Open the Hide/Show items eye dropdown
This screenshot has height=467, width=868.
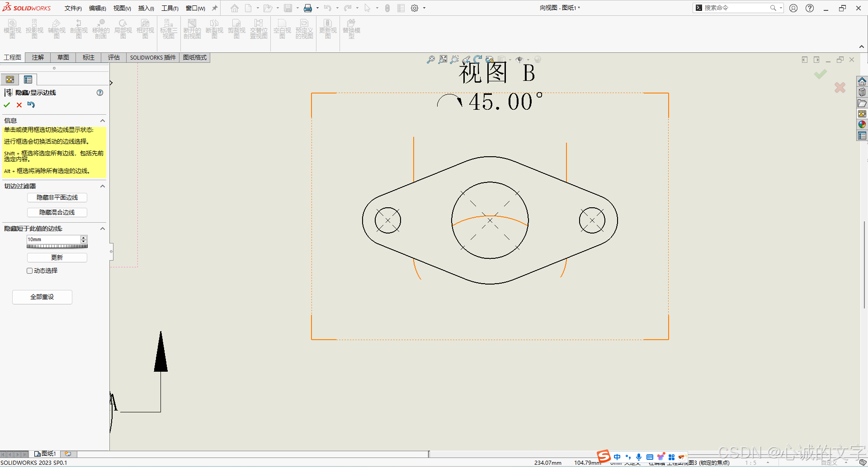[528, 60]
